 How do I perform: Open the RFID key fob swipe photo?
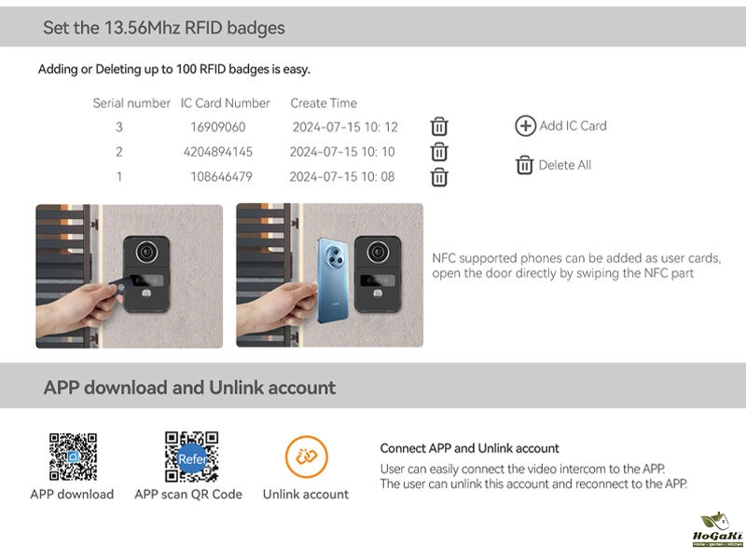[x=130, y=276]
